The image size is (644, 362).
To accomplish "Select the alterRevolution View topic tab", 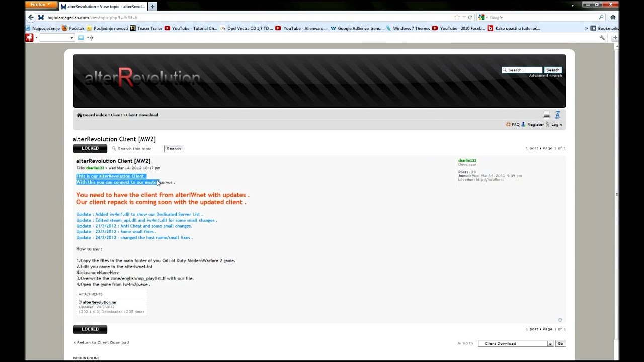I will click(x=103, y=7).
